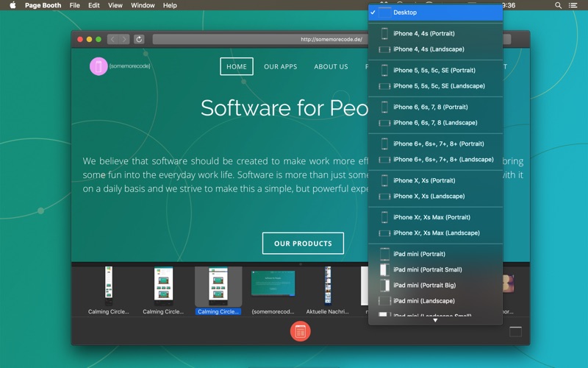Image resolution: width=588 pixels, height=368 pixels.
Task: Choose iPad mini (Portrait Big)
Action: coord(435,286)
